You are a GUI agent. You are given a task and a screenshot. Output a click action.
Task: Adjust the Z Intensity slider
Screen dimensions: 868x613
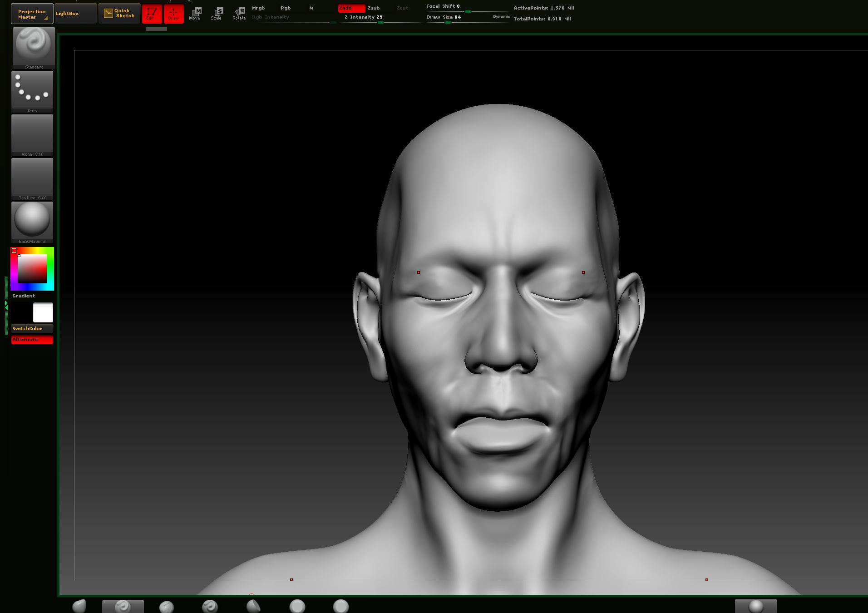(x=380, y=18)
